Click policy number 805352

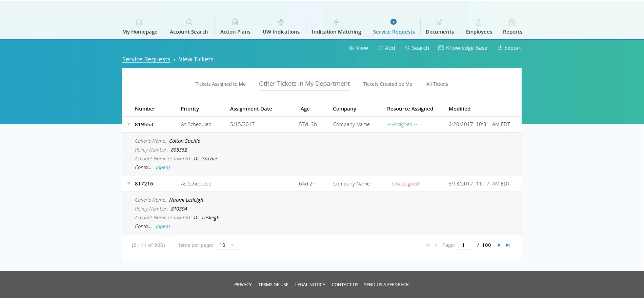(x=179, y=150)
